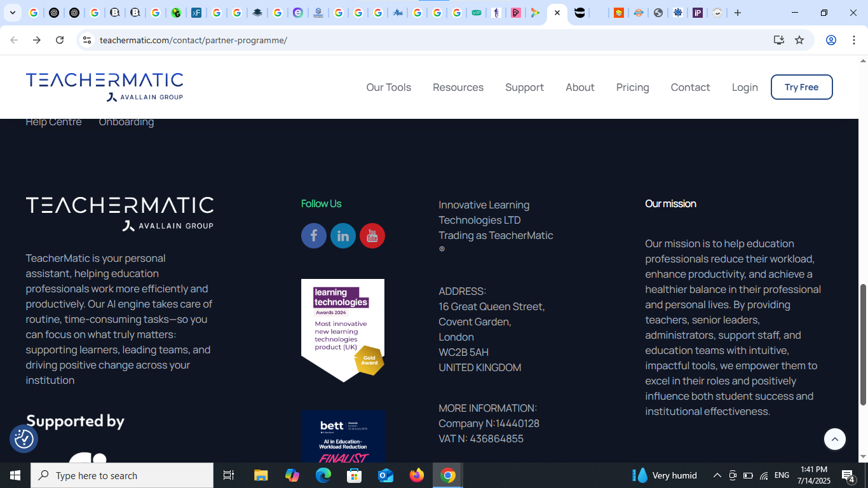Open the Resources navigation menu
The width and height of the screenshot is (868, 488).
[458, 87]
